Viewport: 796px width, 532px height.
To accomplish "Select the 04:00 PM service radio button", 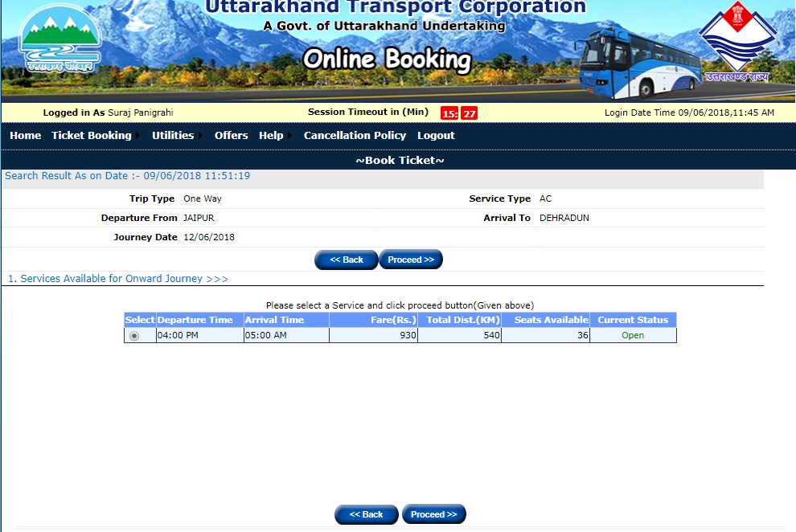I will tap(134, 336).
